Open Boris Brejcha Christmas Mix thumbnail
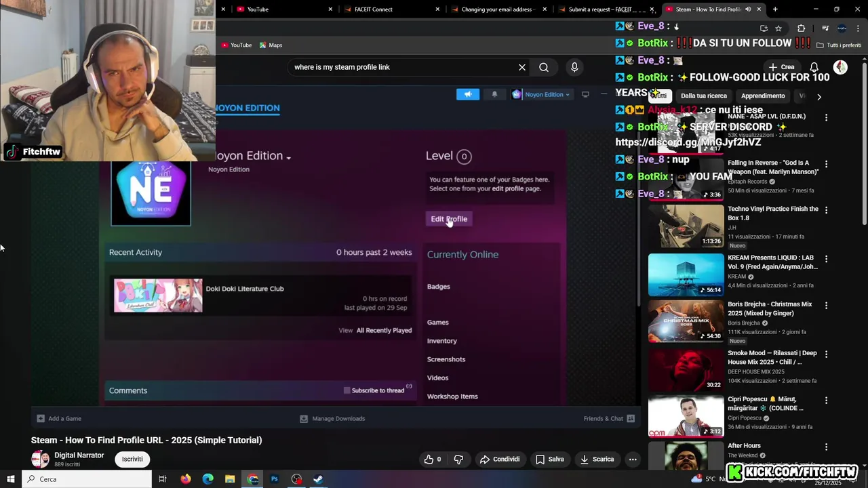This screenshot has height=488, width=868. pos(686,321)
